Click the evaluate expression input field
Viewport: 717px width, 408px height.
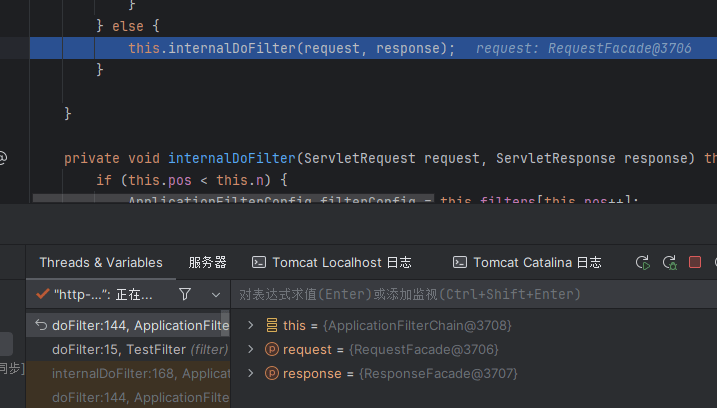[x=470, y=295]
